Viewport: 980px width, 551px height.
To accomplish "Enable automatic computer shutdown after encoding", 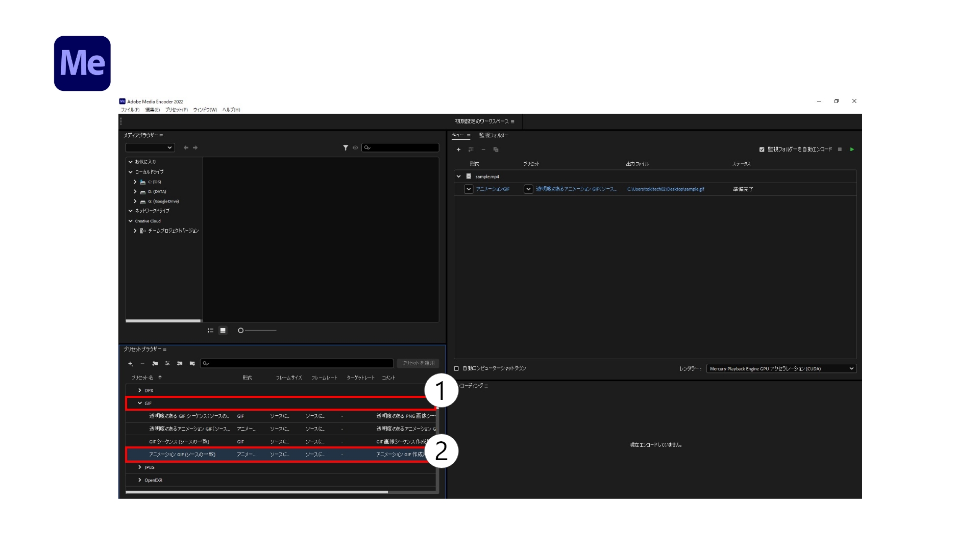I will click(456, 368).
